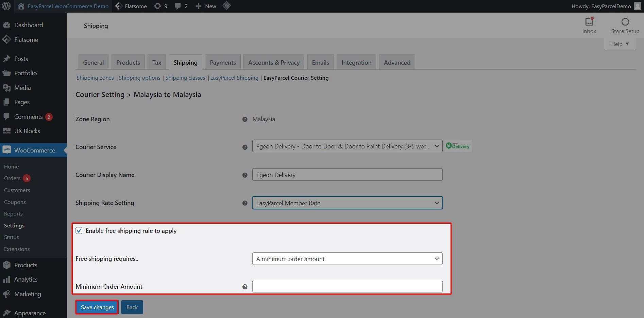The height and width of the screenshot is (318, 644).
Task: Switch to the Payments tab
Action: coord(223,62)
